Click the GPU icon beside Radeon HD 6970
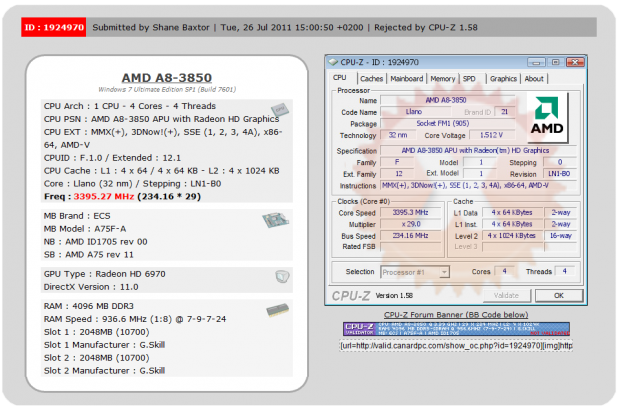This screenshot has height=409, width=620. [x=282, y=276]
